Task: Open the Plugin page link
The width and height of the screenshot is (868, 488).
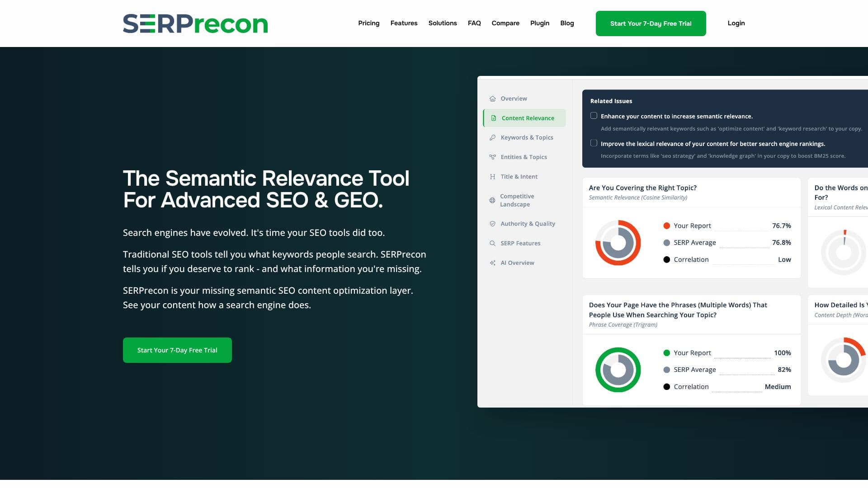Action: [x=540, y=23]
